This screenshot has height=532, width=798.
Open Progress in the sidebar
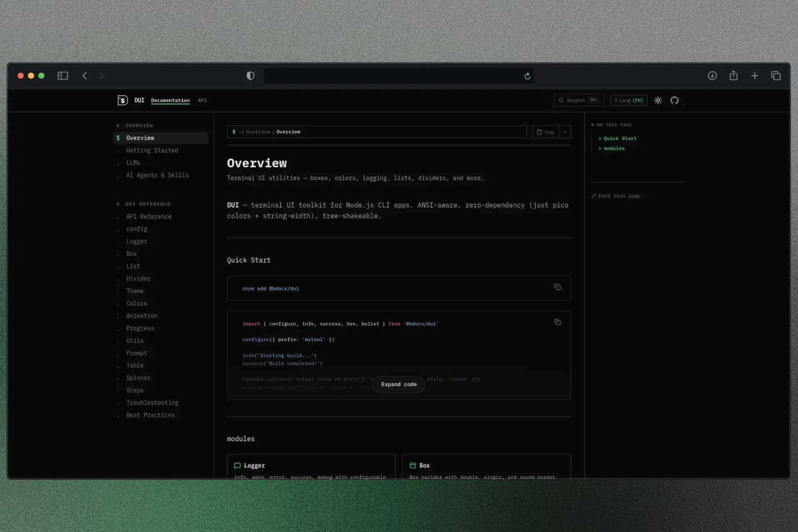140,328
